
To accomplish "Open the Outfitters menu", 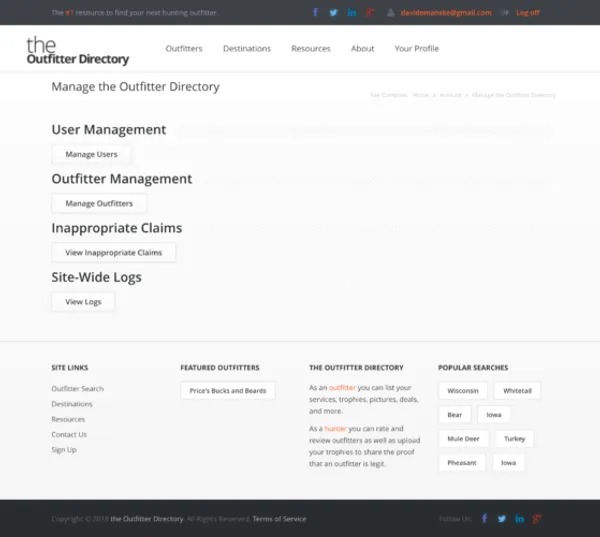I will point(184,49).
